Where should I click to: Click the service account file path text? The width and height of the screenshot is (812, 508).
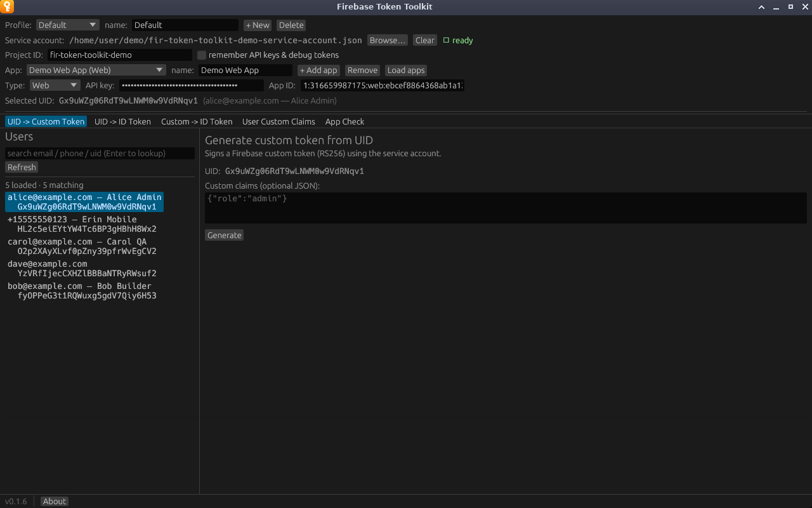[x=216, y=40]
